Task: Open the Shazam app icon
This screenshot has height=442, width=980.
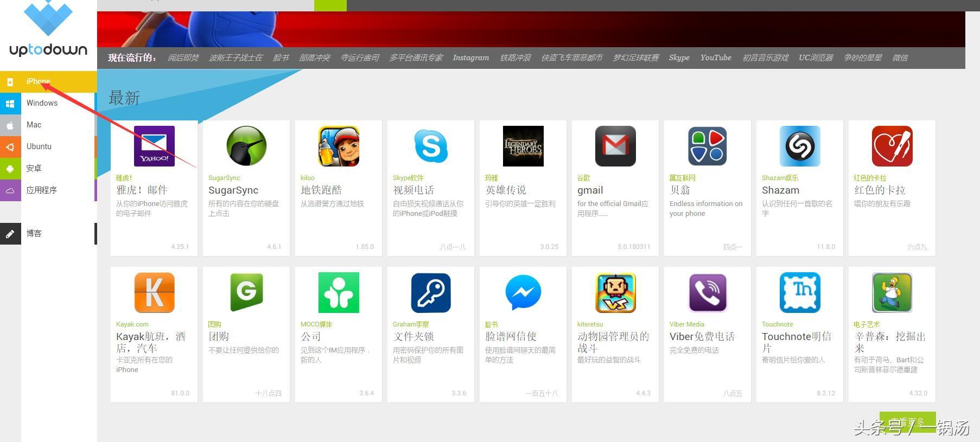Action: [x=800, y=146]
